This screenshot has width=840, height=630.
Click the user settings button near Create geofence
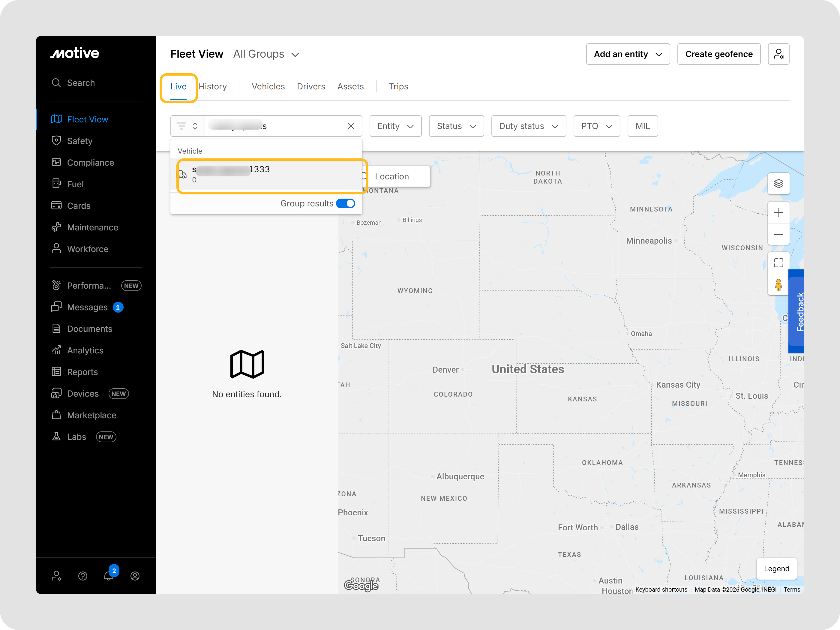pos(779,54)
